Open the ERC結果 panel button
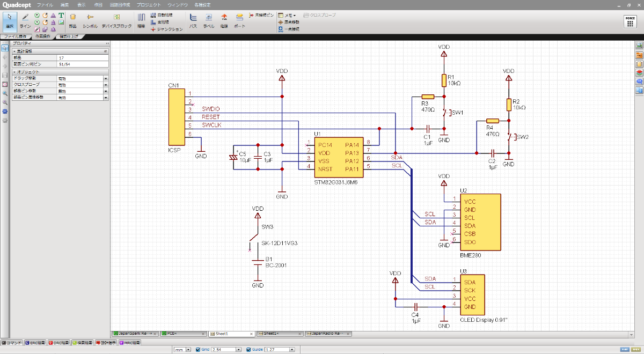 [x=35, y=342]
